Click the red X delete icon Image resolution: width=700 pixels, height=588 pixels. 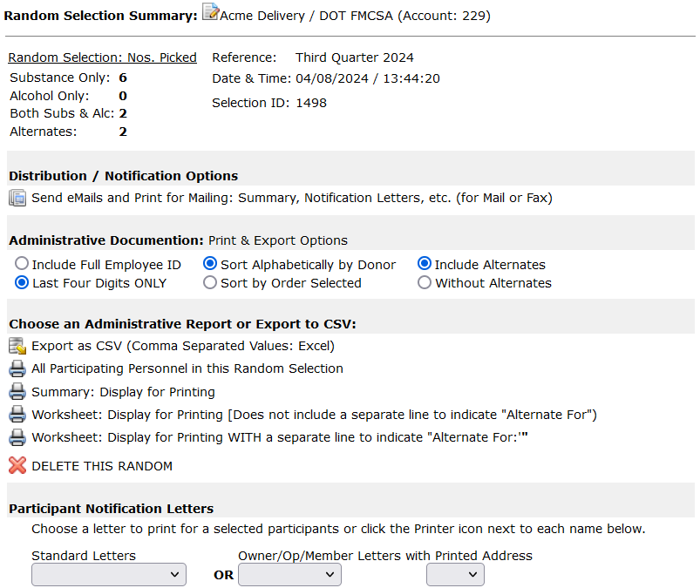pos(17,465)
